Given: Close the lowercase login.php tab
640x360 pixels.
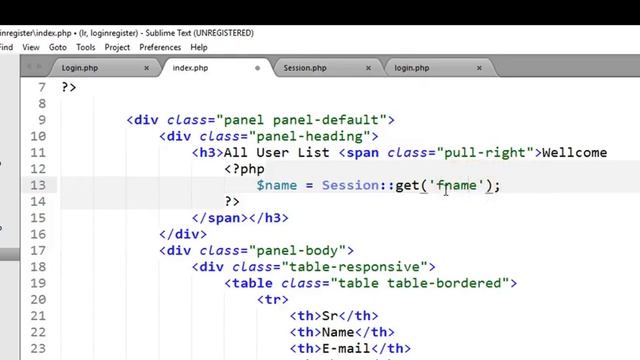Looking at the screenshot, I should pos(479,68).
